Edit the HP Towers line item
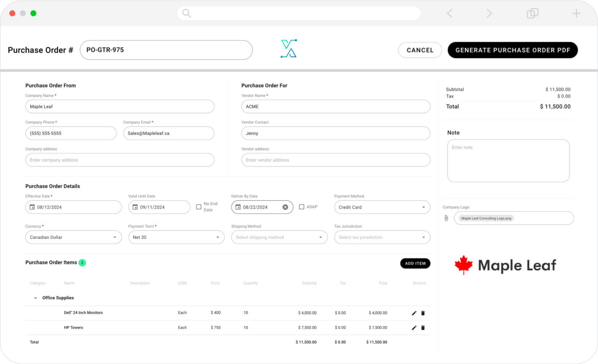The width and height of the screenshot is (598, 364). (414, 327)
